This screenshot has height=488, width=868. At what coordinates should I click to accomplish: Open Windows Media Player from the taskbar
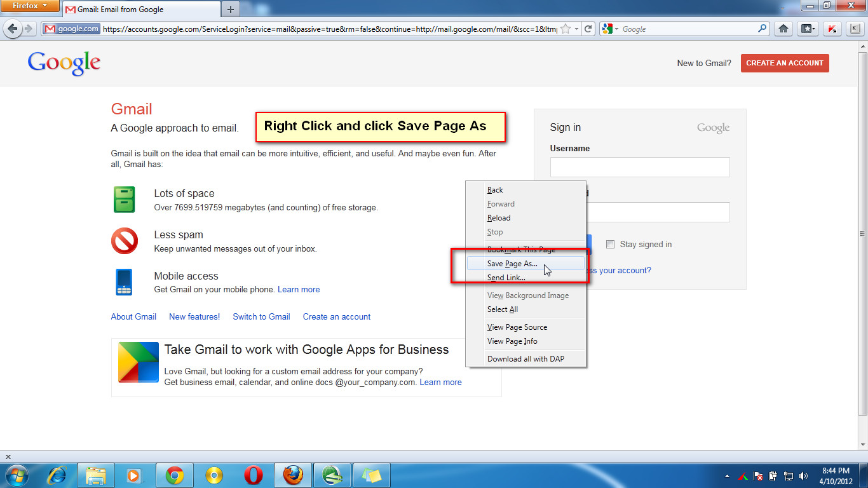[133, 475]
